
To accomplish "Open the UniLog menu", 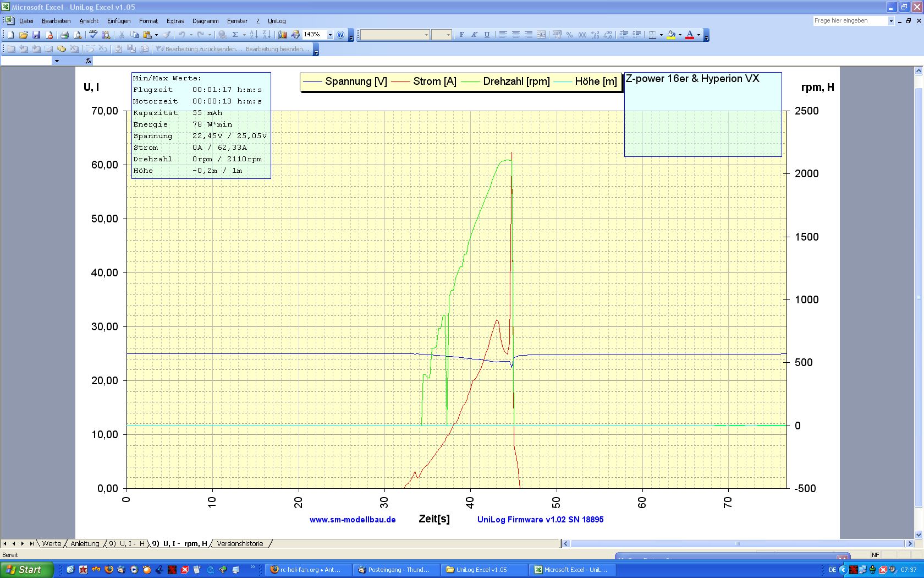I will 277,21.
